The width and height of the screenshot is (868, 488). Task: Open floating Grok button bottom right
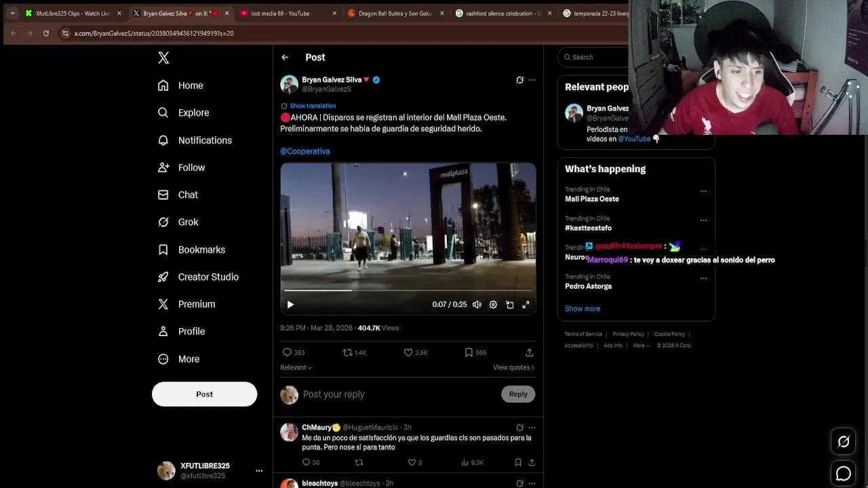[x=844, y=442]
